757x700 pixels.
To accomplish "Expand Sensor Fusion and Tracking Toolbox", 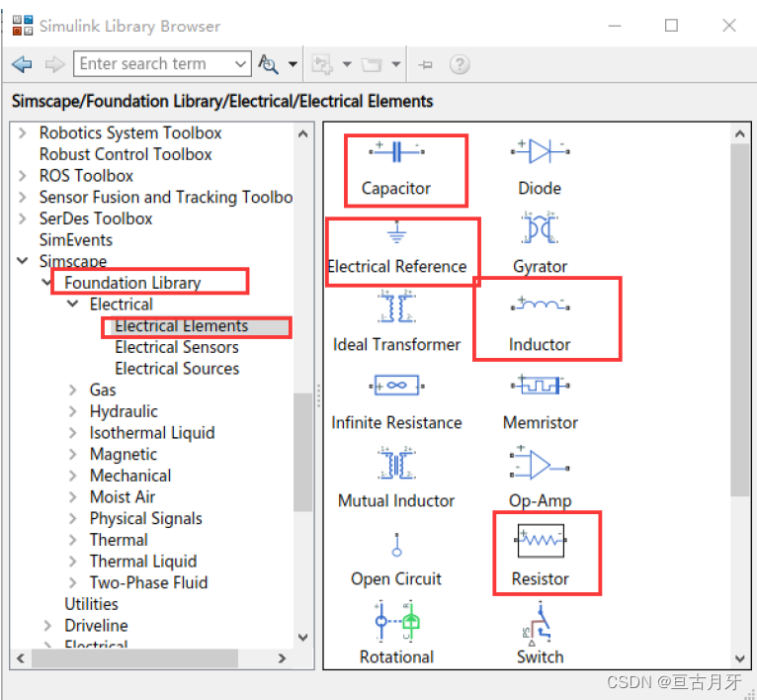I will pyautogui.click(x=22, y=197).
